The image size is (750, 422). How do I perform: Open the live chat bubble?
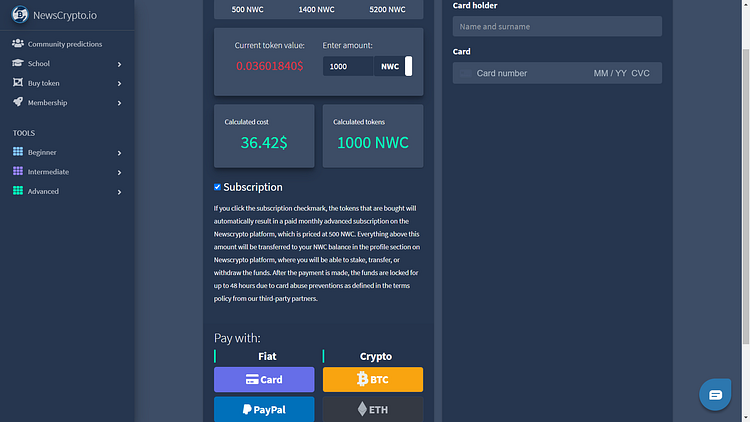pyautogui.click(x=715, y=395)
